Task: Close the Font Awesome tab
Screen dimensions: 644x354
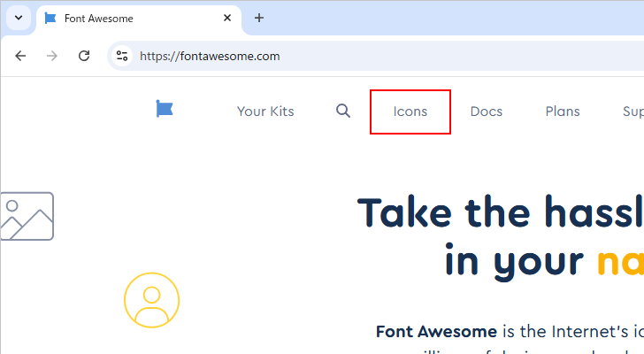Action: tap(227, 18)
